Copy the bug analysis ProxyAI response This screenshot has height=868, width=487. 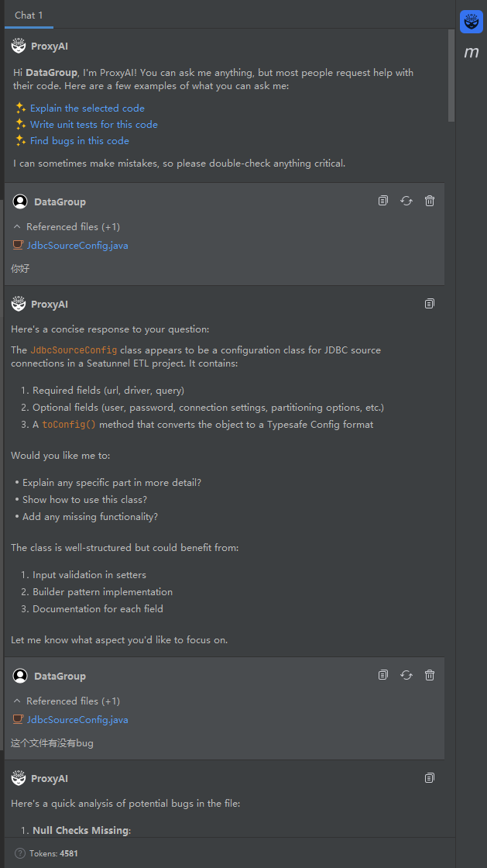[430, 777]
